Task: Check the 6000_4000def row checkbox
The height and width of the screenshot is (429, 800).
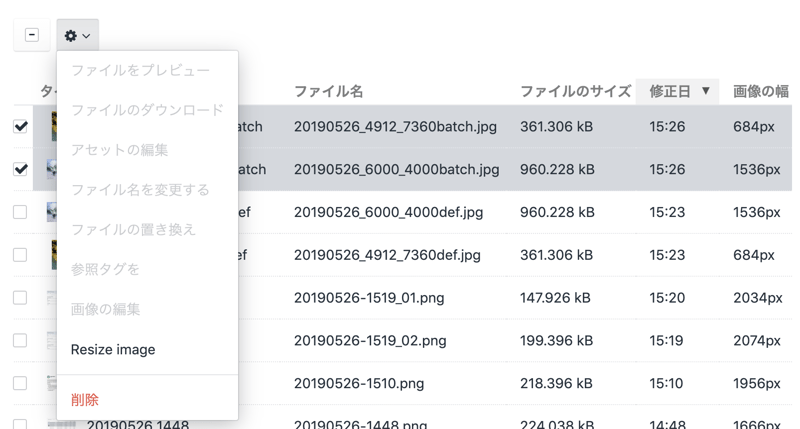Action: pyautogui.click(x=20, y=212)
